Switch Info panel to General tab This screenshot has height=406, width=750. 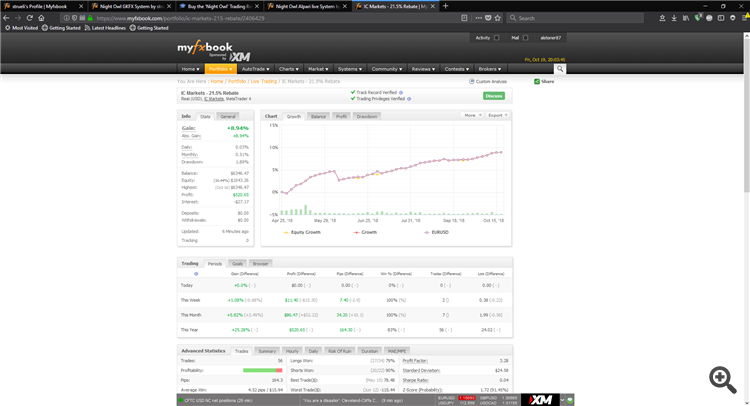point(228,116)
